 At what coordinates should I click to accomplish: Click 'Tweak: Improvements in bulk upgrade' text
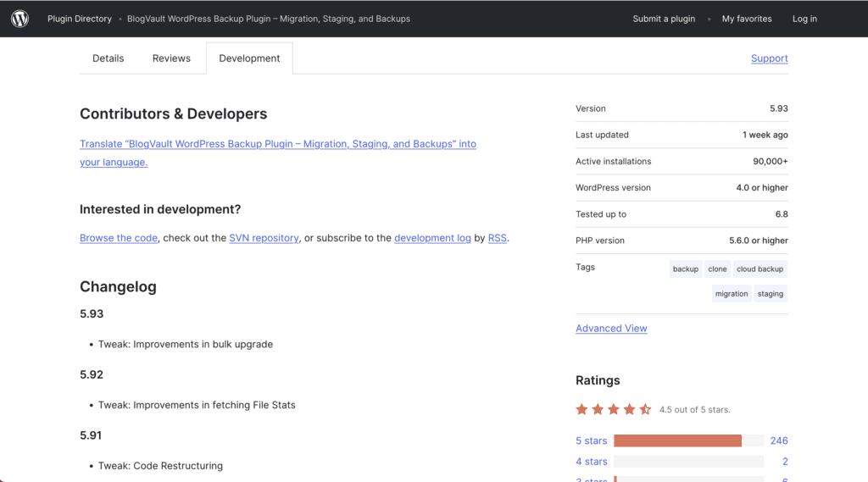click(186, 344)
